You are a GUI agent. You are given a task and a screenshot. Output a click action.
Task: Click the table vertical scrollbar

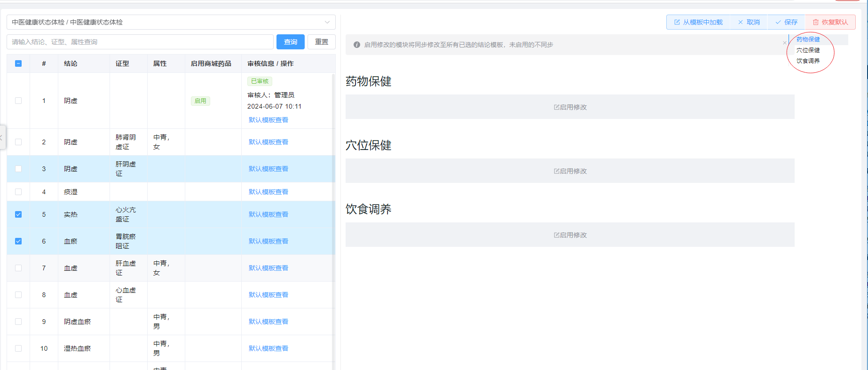click(x=334, y=221)
